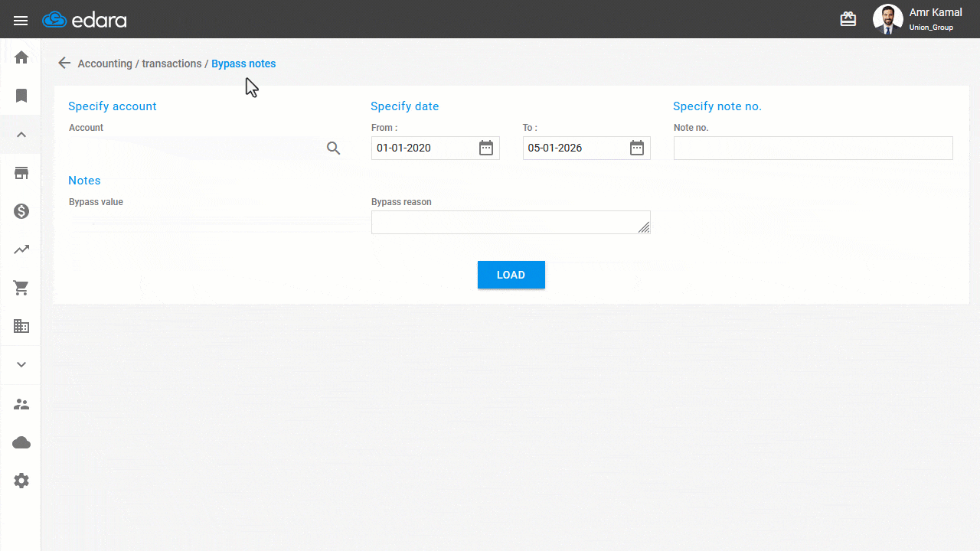Click the LOAD button
The image size is (980, 551).
point(511,275)
